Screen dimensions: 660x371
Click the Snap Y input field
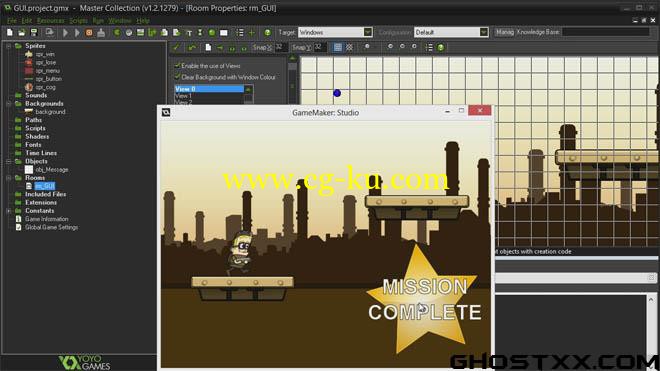pos(319,47)
